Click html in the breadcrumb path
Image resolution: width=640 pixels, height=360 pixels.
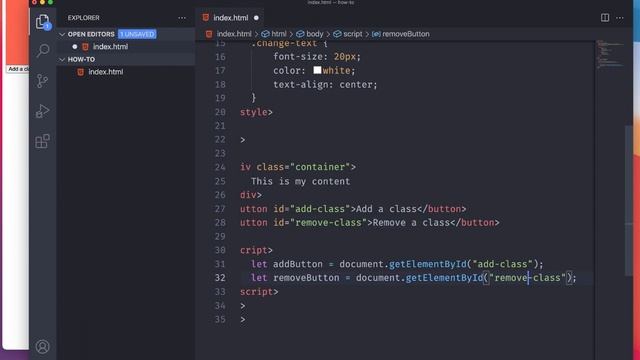click(x=279, y=34)
